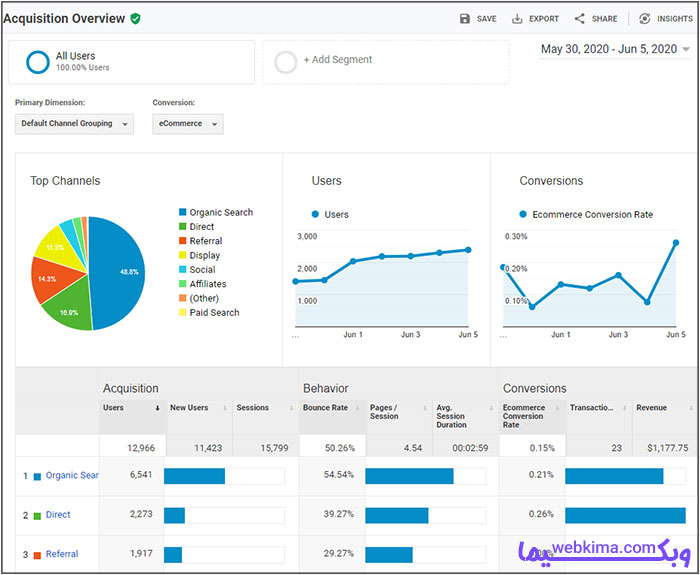Open the Organic Search channel link
Image resolution: width=700 pixels, height=575 pixels.
point(72,475)
